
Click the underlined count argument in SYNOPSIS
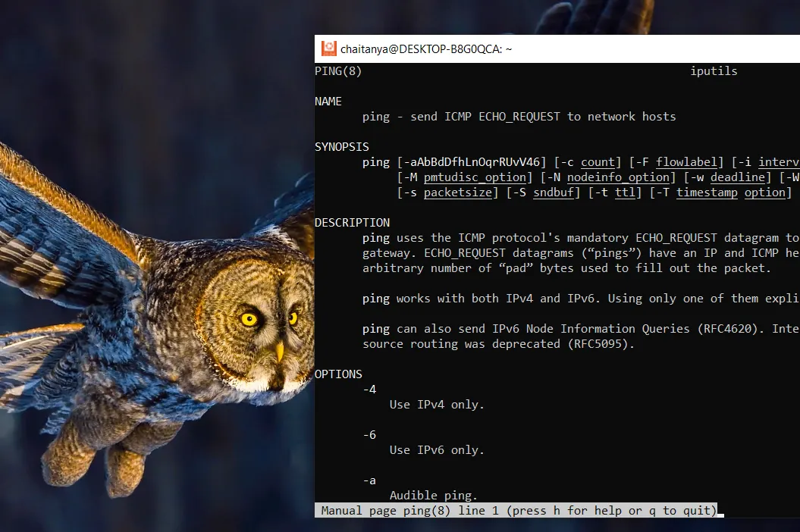tap(598, 161)
